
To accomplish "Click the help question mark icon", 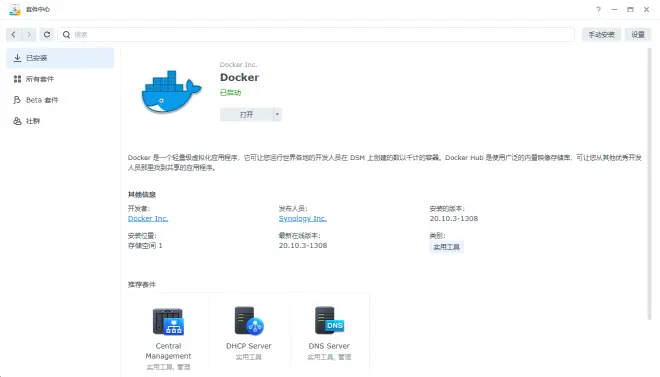I will tap(598, 9).
